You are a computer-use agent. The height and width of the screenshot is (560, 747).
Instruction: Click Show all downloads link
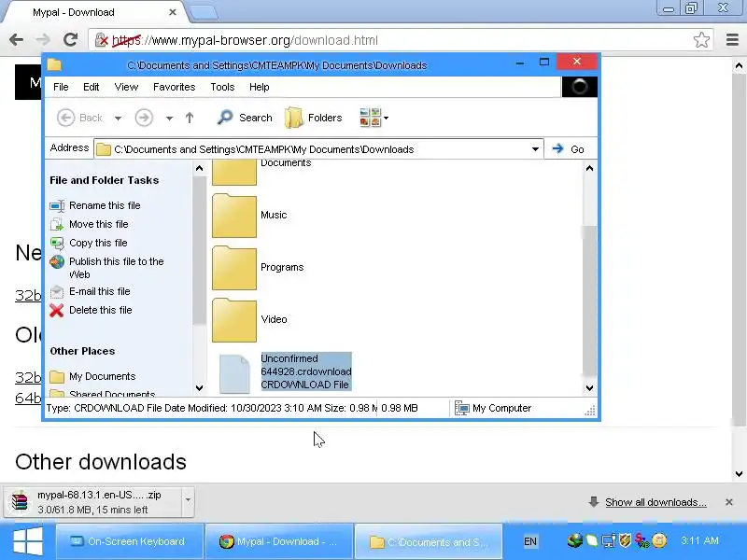pyautogui.click(x=655, y=502)
